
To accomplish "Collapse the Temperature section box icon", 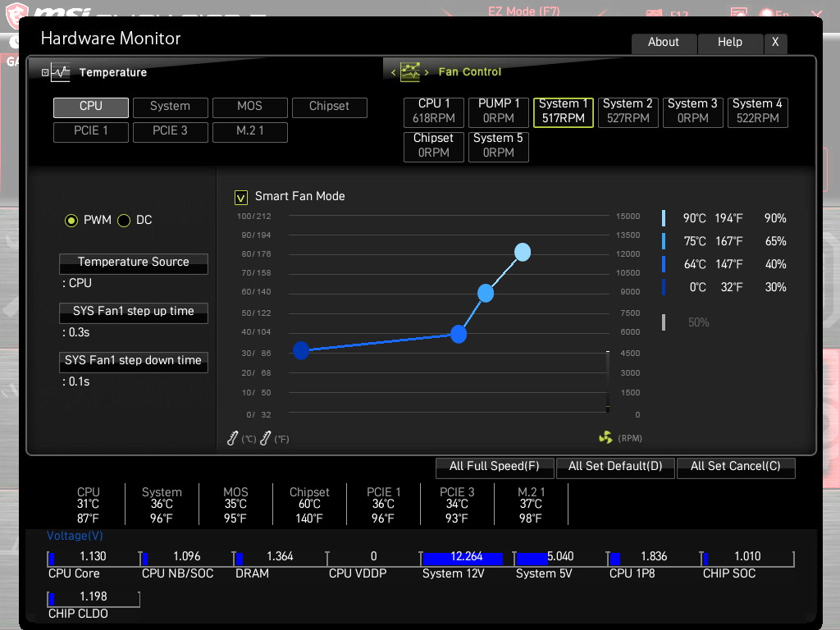I will pyautogui.click(x=45, y=72).
